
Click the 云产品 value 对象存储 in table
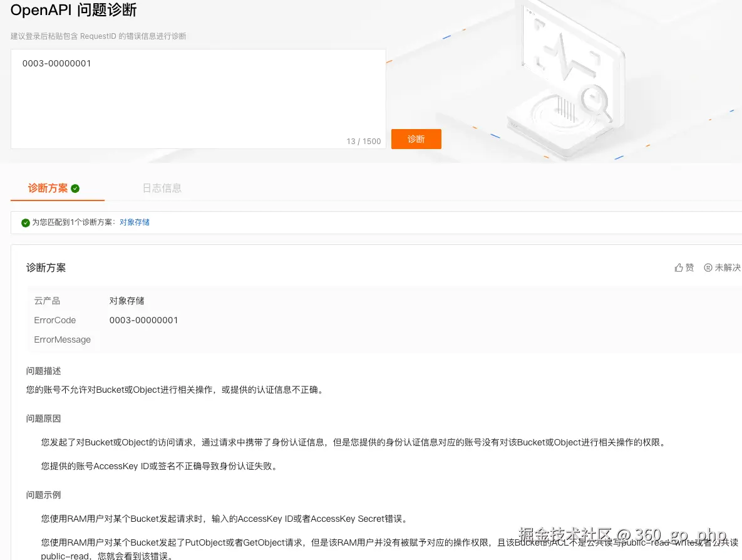126,301
